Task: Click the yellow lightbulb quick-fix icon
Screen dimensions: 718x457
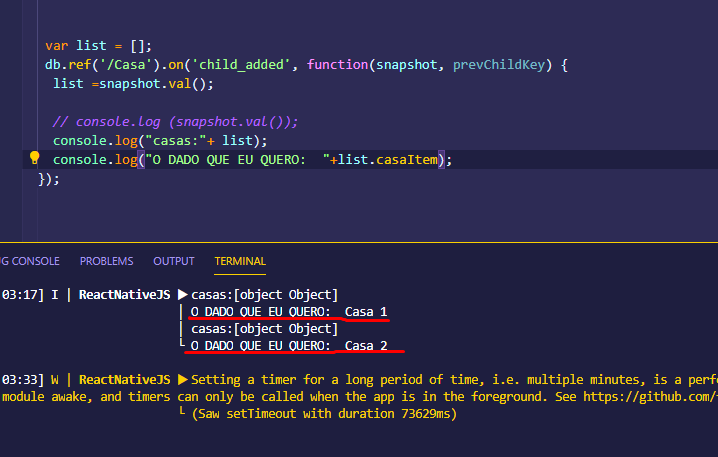Action: tap(34, 158)
